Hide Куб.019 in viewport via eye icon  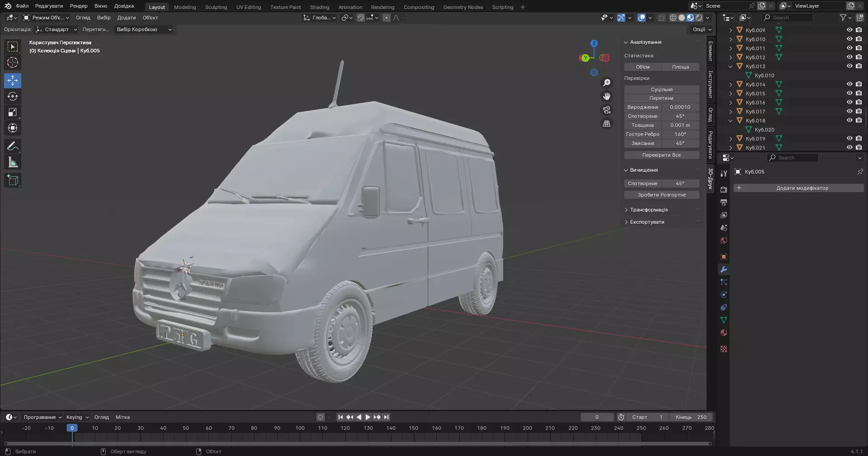(849, 138)
